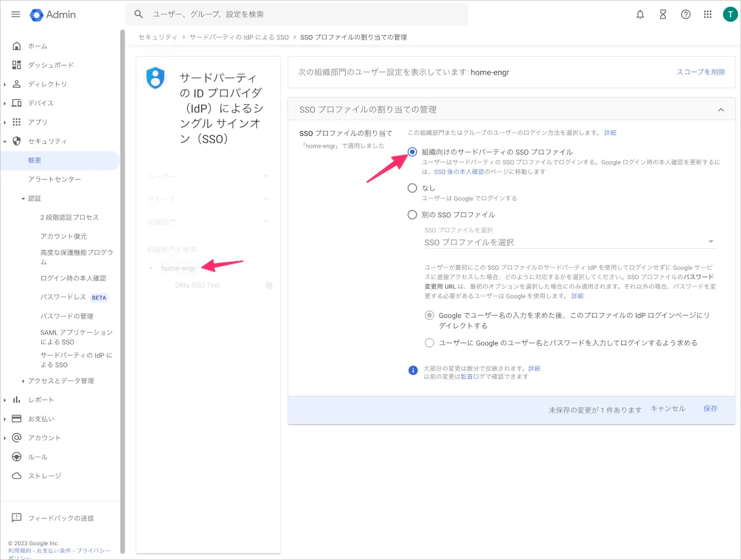
Task: Open notifications bell
Action: (640, 14)
